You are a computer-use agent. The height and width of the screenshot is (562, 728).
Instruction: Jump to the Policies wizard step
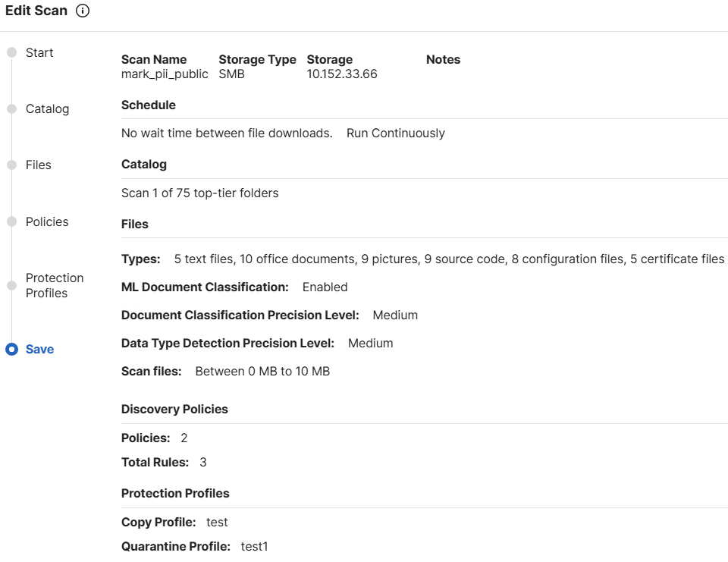tap(47, 221)
